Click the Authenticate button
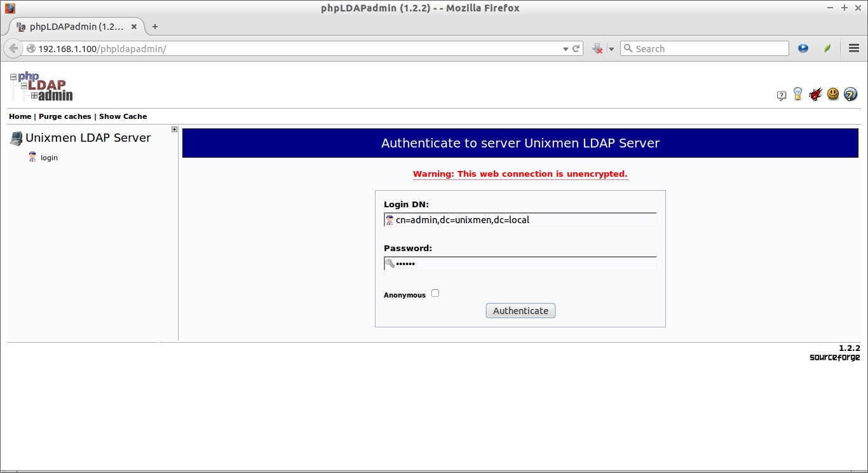The height and width of the screenshot is (473, 868). coord(520,311)
